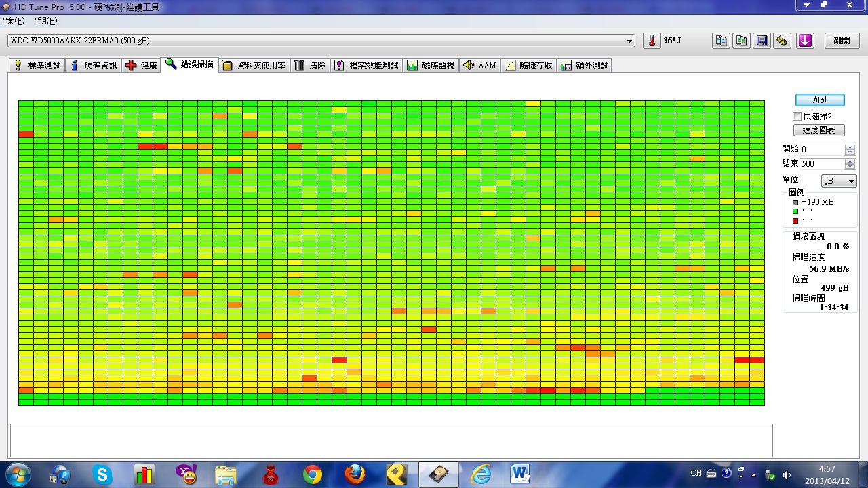This screenshot has width=868, height=488.
Task: Click the save floppy disk icon
Action: click(x=762, y=41)
